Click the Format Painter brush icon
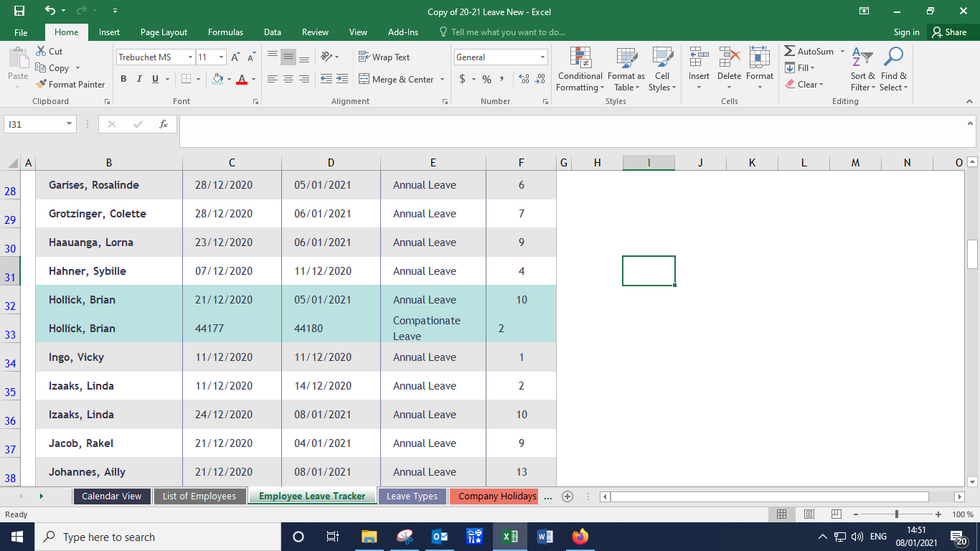Screen dimensions: 980x551 (42, 84)
